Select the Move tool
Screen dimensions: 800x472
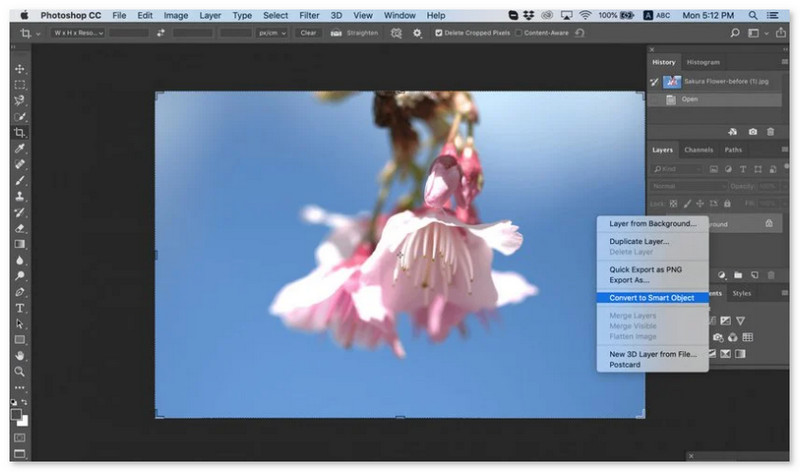[x=20, y=69]
